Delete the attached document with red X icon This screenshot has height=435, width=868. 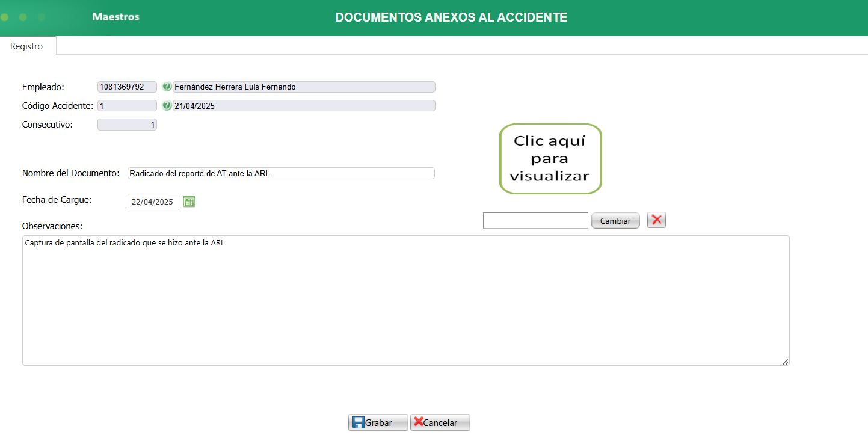656,220
